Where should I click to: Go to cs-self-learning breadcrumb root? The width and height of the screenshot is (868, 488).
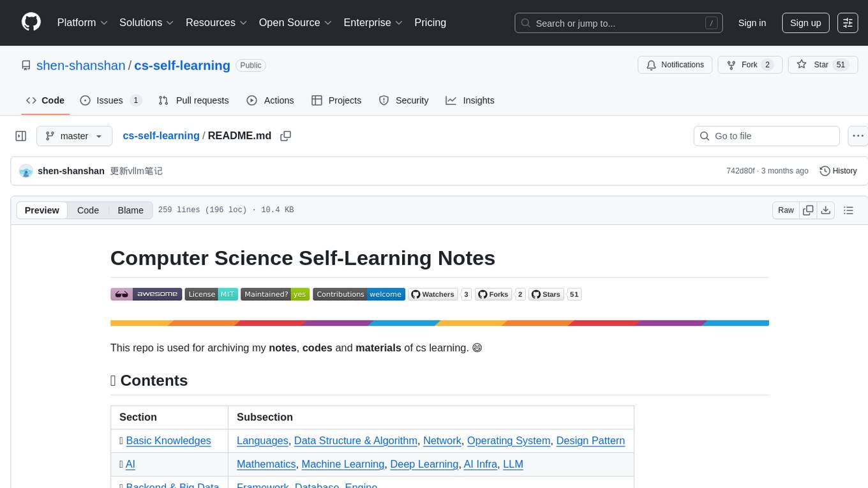click(x=161, y=135)
